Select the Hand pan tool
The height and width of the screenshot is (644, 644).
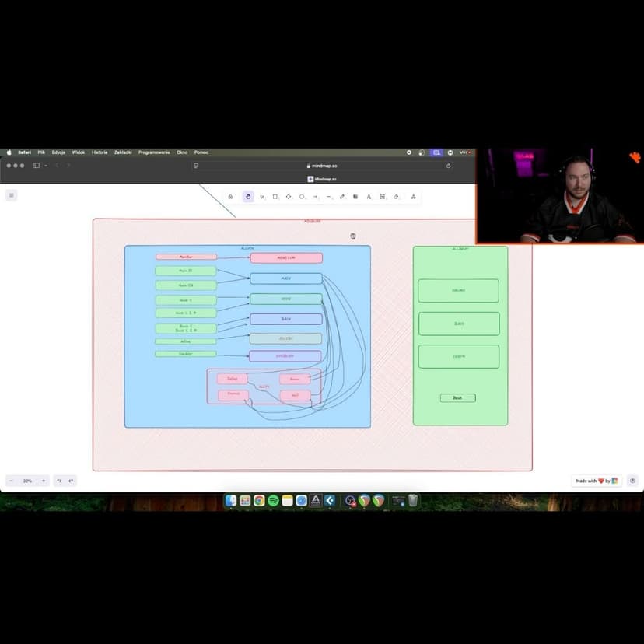click(248, 197)
